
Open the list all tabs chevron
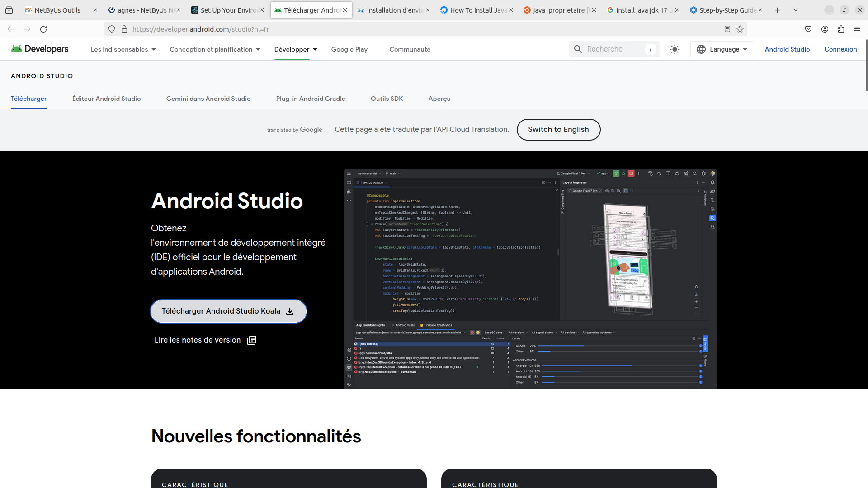click(796, 10)
